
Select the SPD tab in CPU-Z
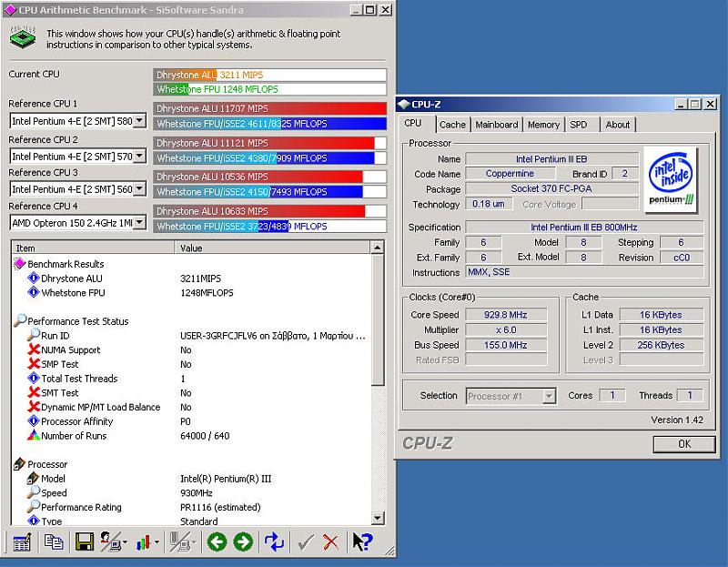pyautogui.click(x=579, y=125)
